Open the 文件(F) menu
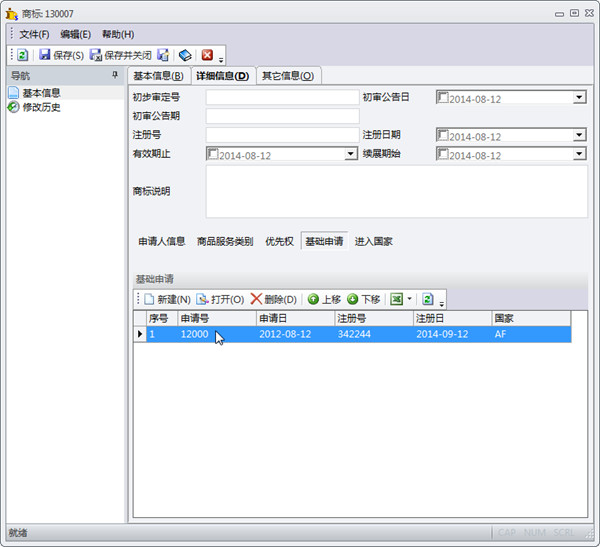 click(34, 34)
